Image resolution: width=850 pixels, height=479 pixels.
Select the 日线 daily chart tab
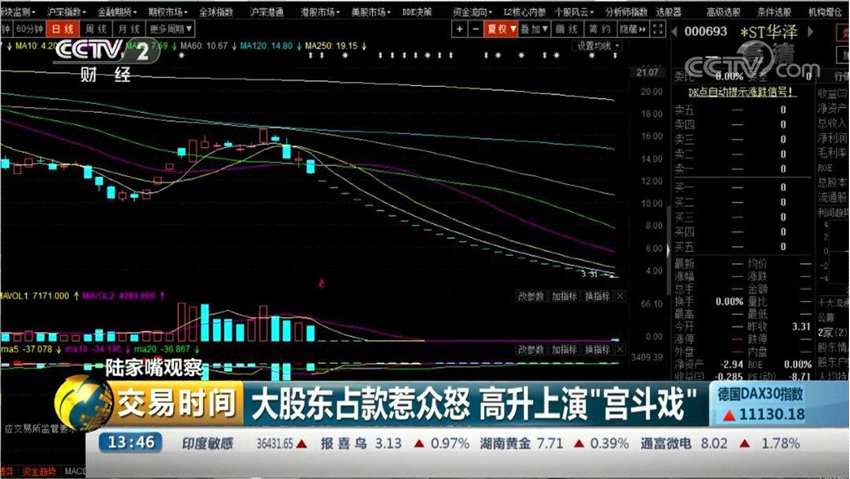[x=63, y=29]
